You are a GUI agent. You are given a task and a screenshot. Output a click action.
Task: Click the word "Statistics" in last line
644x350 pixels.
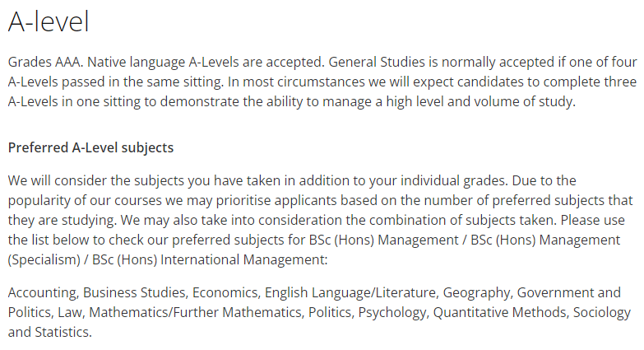(x=63, y=333)
